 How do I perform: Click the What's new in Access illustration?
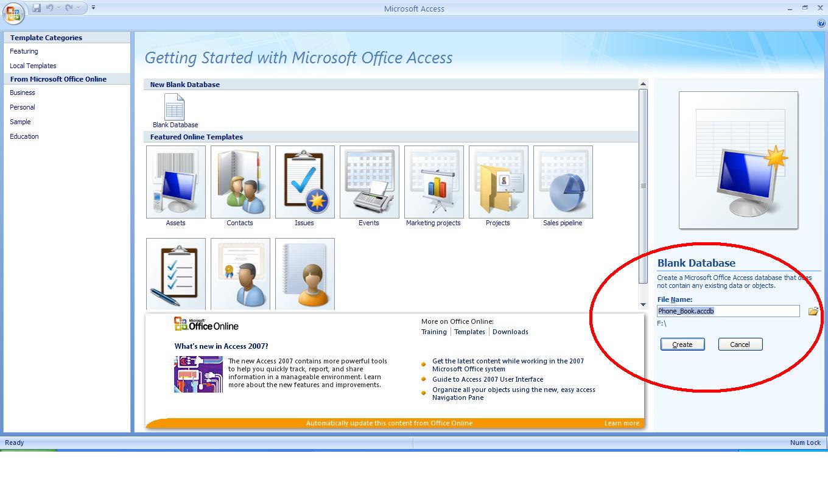click(x=198, y=374)
